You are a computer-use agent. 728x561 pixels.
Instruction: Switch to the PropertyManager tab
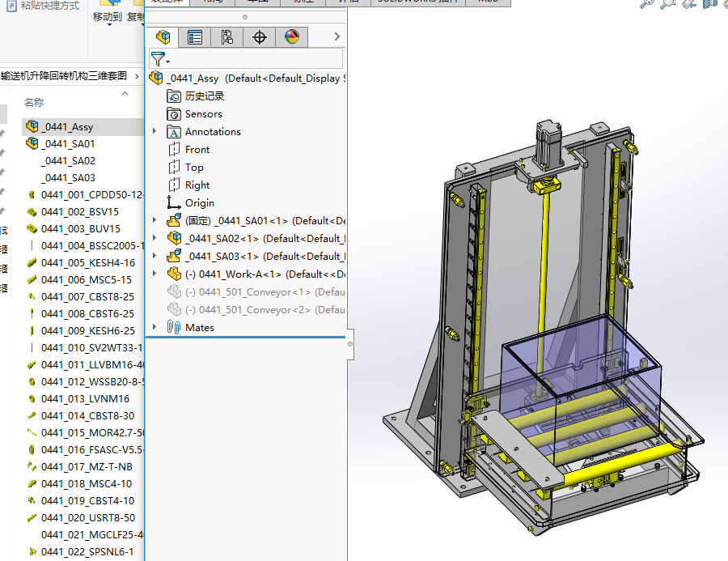195,37
